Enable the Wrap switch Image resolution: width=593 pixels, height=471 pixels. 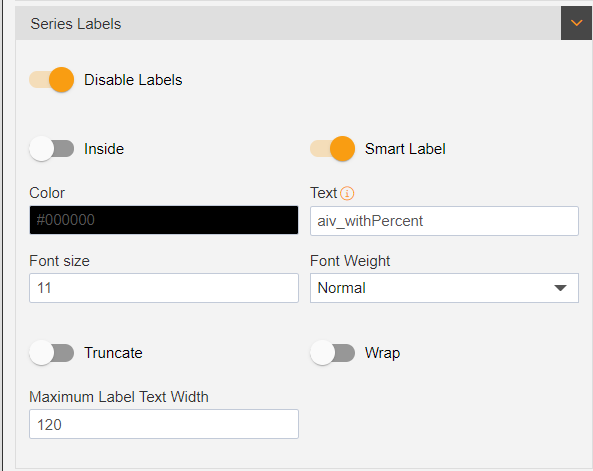tap(332, 353)
